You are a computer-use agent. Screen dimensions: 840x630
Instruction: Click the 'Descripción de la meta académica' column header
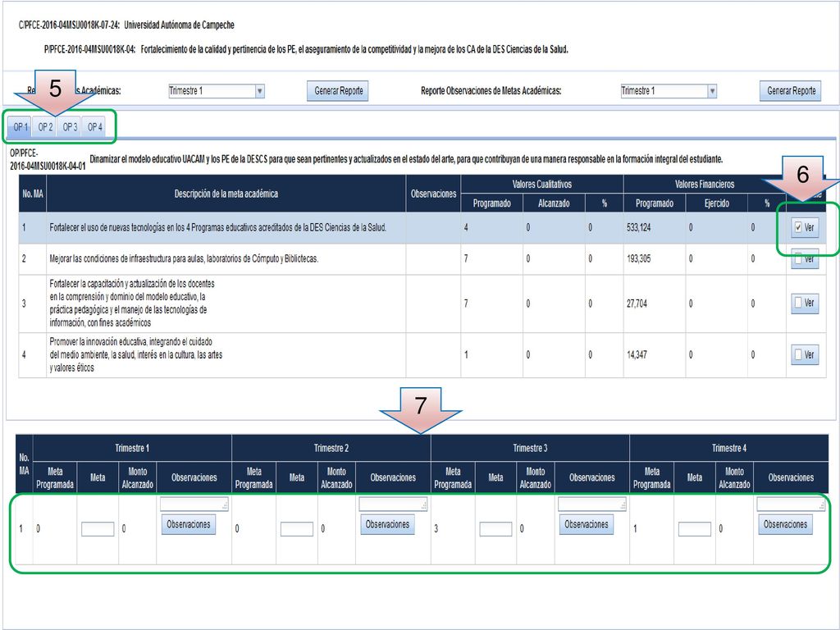coord(226,194)
